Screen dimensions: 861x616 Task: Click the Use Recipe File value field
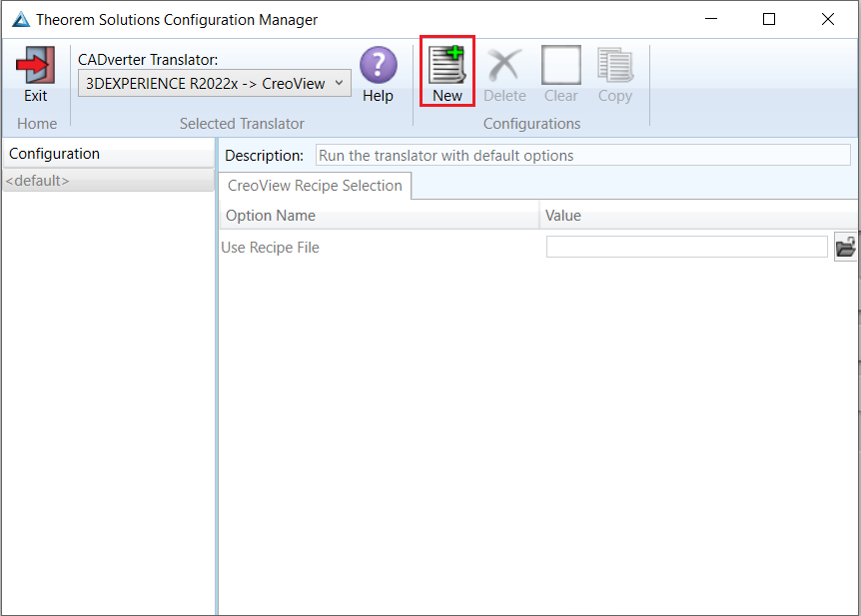point(687,247)
